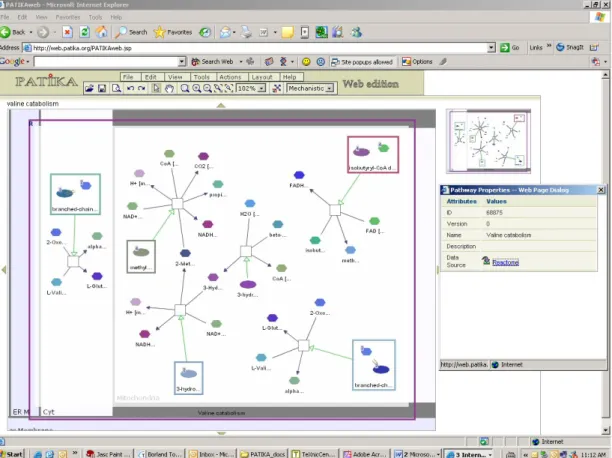Click the zoom-to-fit magnifier icon
The image size is (612, 458).
coord(218,89)
